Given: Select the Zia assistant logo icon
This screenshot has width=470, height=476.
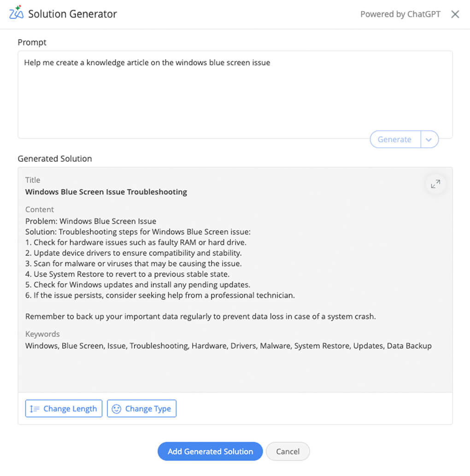Looking at the screenshot, I should [x=17, y=14].
